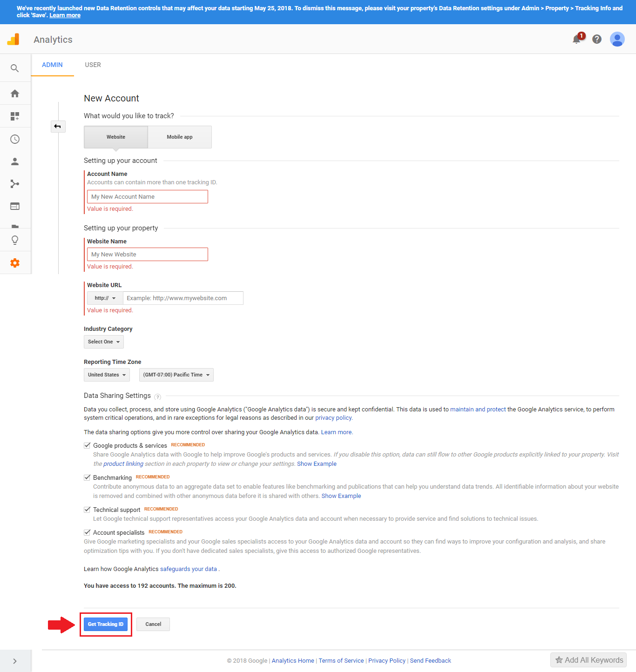
Task: Click Send Feedback footer link
Action: tap(431, 661)
